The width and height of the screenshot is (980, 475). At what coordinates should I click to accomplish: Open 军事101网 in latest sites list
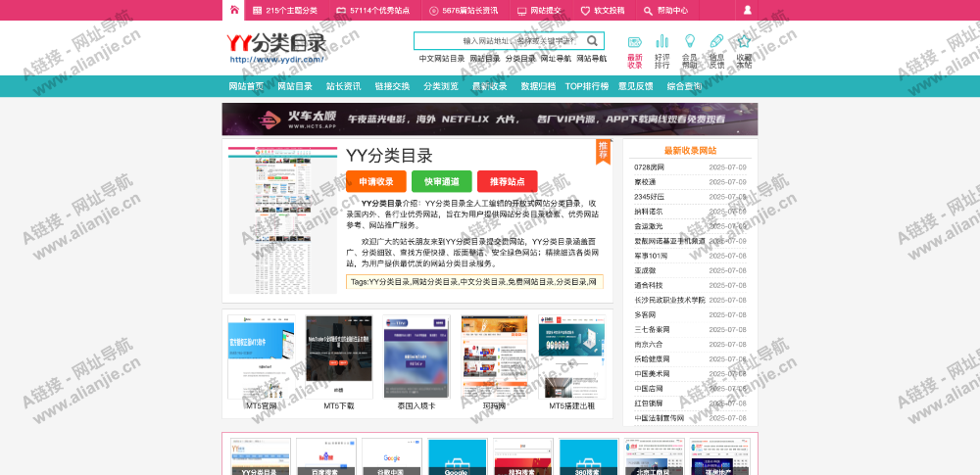[x=651, y=256]
